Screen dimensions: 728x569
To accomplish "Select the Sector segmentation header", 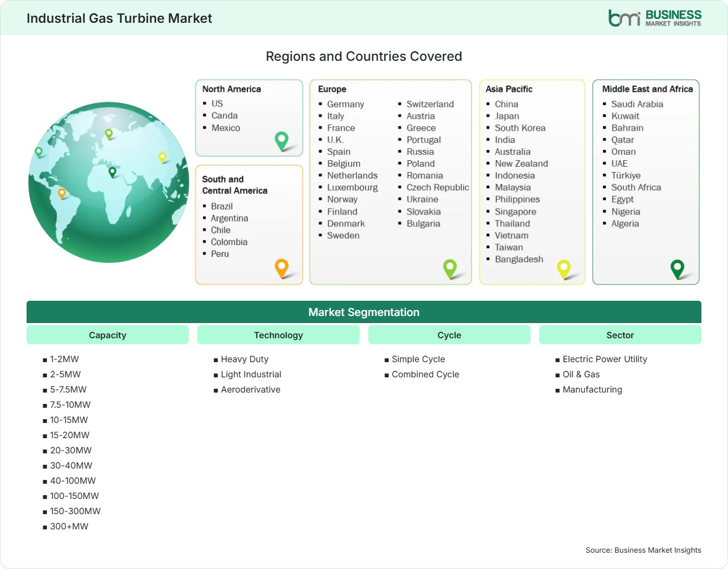I will pyautogui.click(x=620, y=335).
